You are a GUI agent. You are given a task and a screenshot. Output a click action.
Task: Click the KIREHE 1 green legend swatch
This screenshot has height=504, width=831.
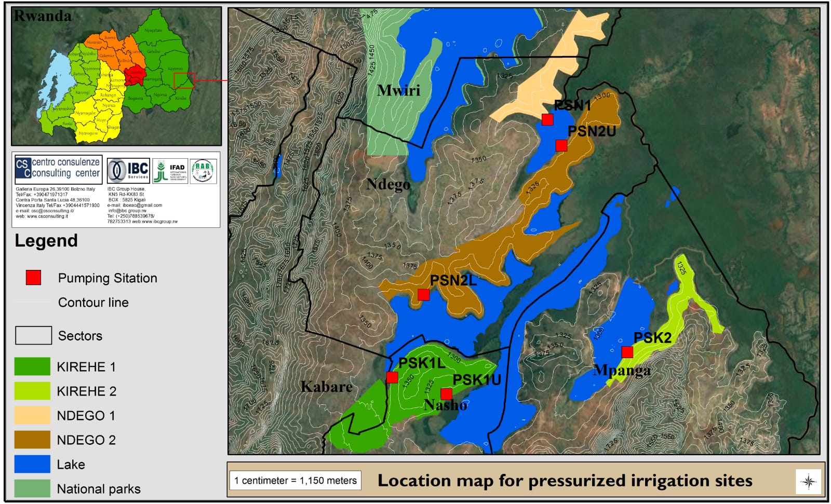(32, 366)
